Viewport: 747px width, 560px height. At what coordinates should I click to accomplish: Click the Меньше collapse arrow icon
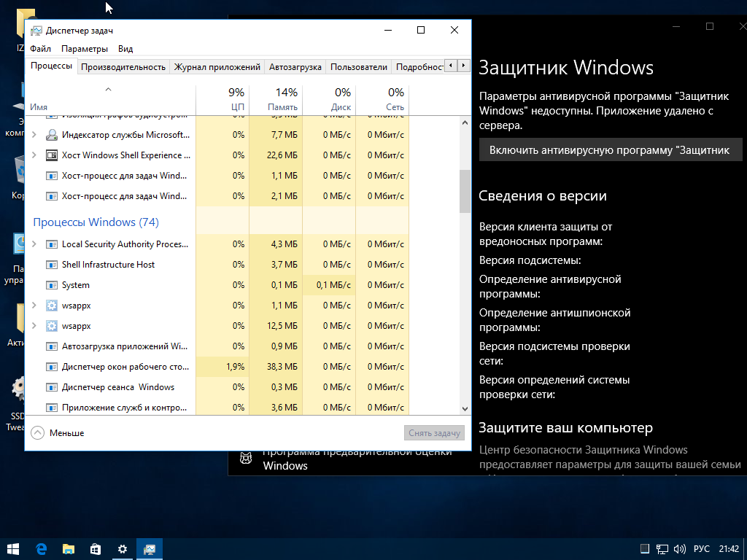[x=38, y=433]
